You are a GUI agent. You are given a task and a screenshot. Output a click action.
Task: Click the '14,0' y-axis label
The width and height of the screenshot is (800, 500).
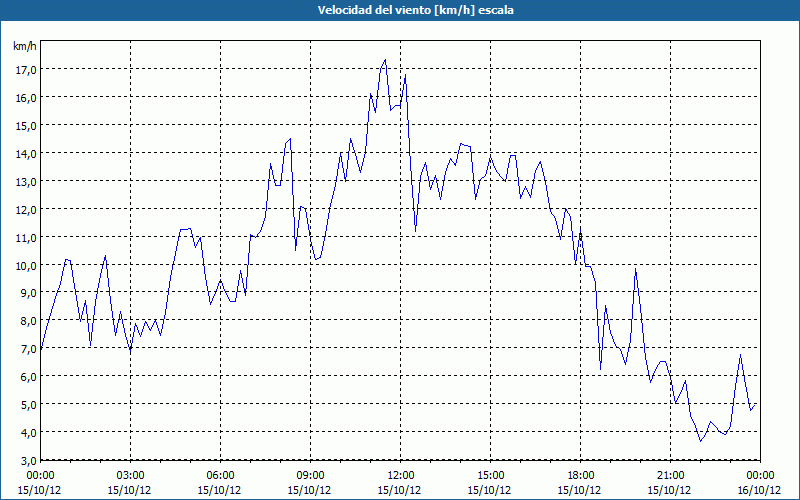(26, 154)
